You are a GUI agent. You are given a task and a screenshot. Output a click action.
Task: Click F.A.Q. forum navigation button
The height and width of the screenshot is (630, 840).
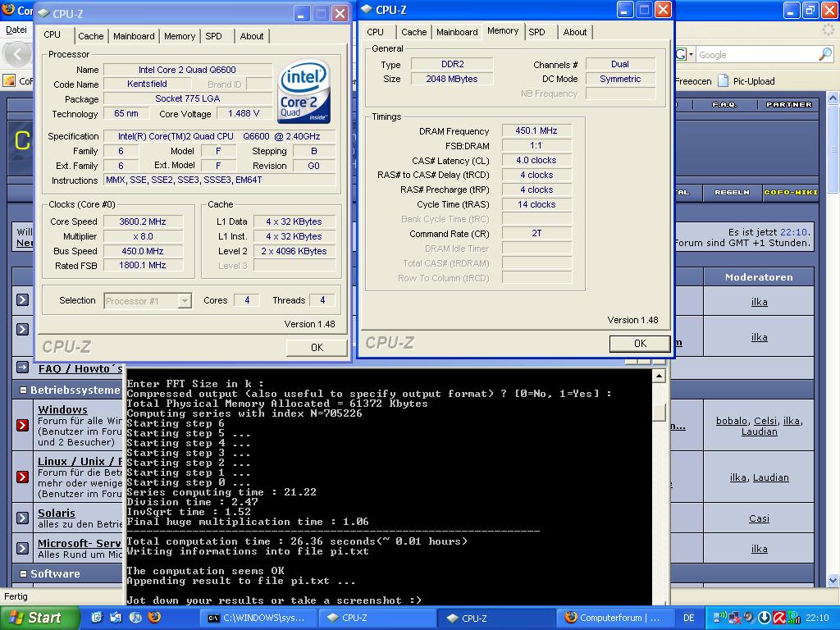[724, 104]
